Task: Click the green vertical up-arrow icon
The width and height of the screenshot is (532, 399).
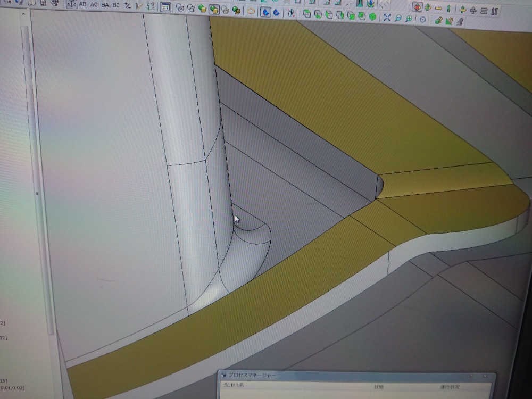Action: (x=449, y=9)
